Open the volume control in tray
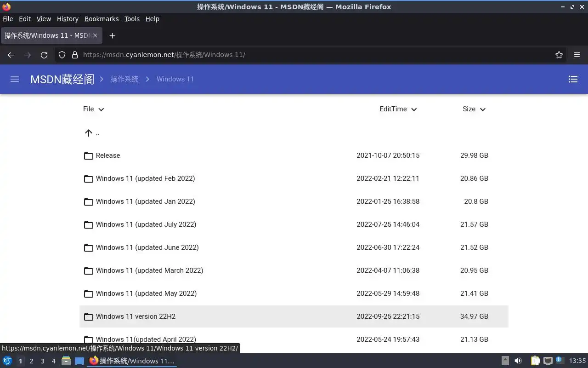Viewport: 588px width, 368px height. (x=518, y=361)
